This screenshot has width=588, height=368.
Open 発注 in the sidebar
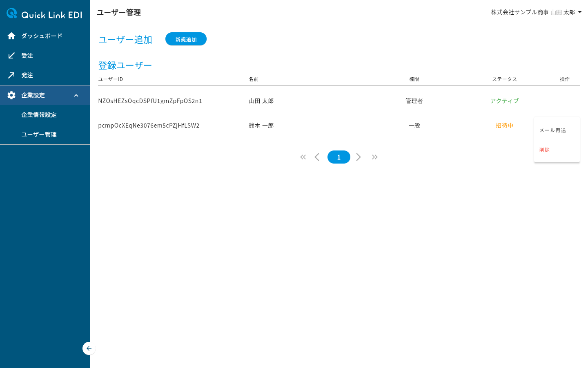(x=45, y=75)
